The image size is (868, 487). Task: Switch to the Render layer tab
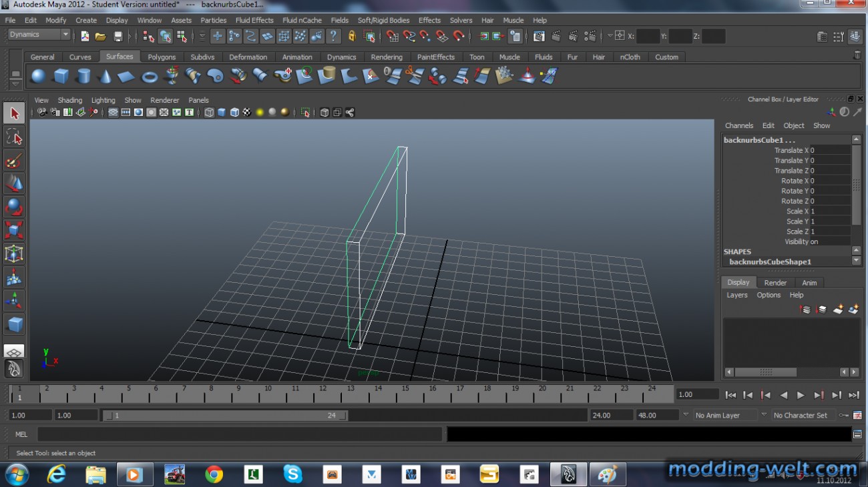(775, 282)
